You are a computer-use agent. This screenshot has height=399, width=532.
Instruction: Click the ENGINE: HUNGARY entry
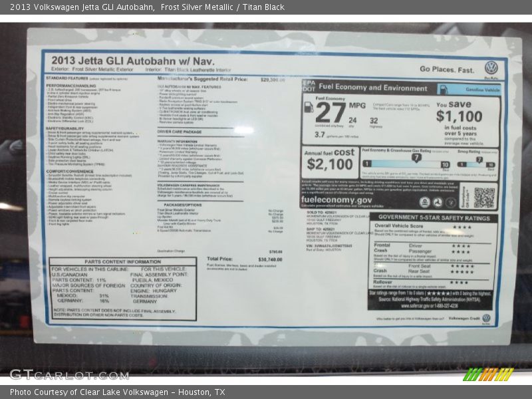(x=154, y=291)
